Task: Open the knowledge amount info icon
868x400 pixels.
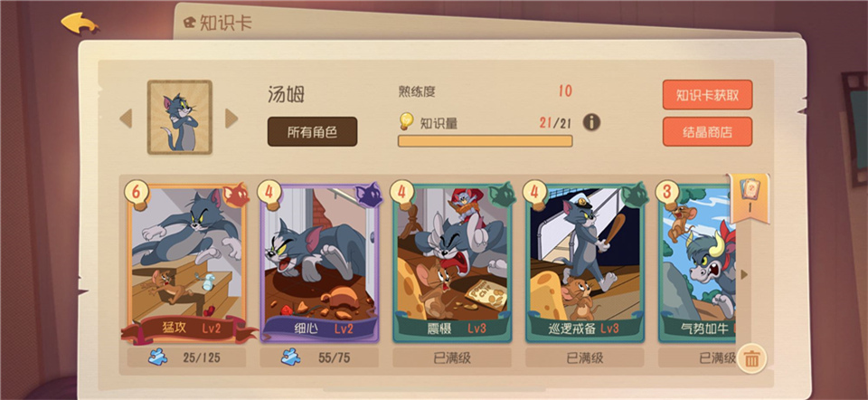Action: click(591, 122)
